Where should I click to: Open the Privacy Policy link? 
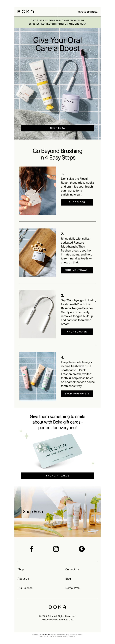[x=49, y=619]
